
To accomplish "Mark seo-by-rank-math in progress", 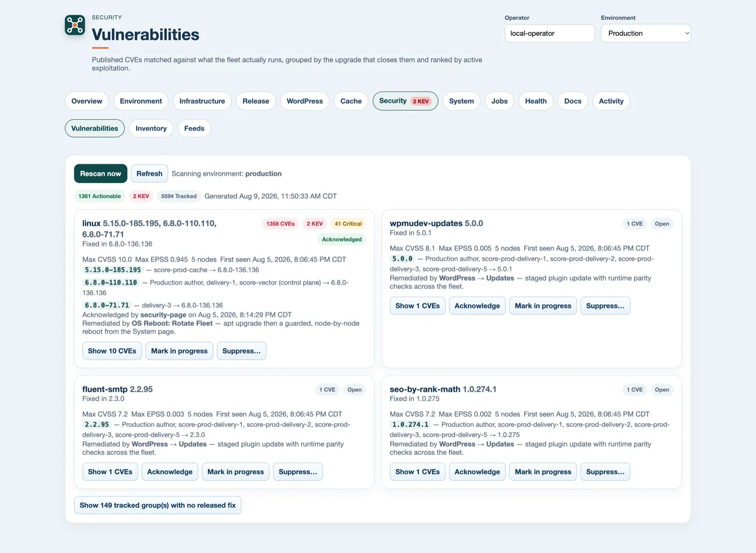I will pos(543,472).
